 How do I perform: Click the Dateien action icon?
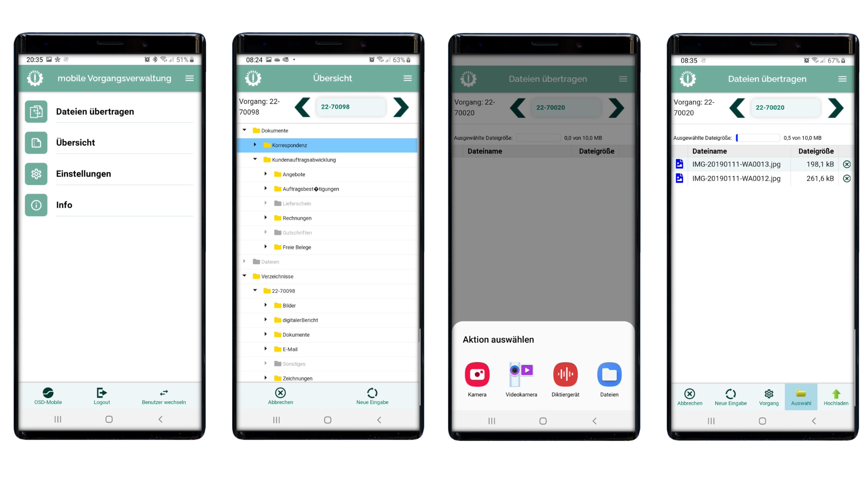[609, 374]
